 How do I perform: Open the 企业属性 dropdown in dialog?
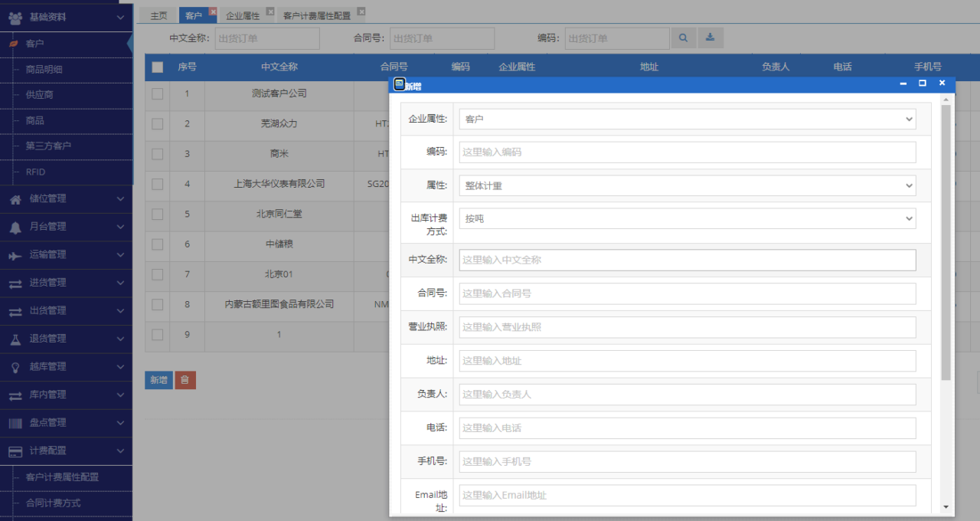688,119
